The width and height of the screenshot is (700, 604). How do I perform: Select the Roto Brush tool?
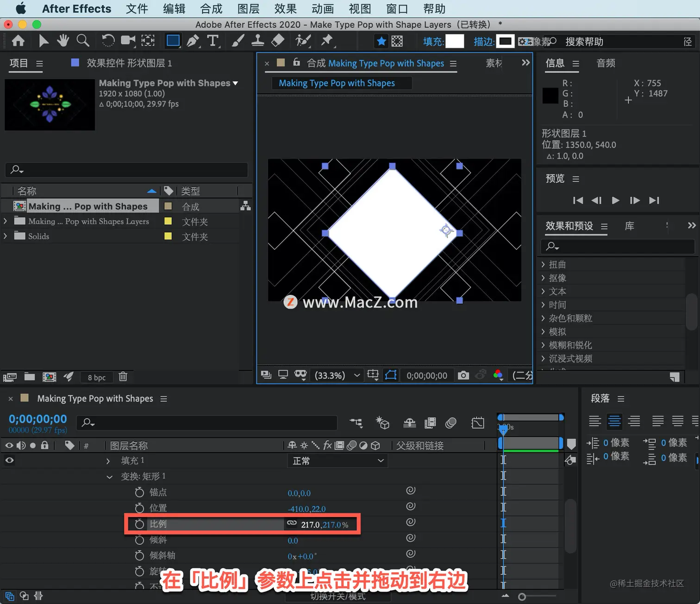tap(303, 41)
